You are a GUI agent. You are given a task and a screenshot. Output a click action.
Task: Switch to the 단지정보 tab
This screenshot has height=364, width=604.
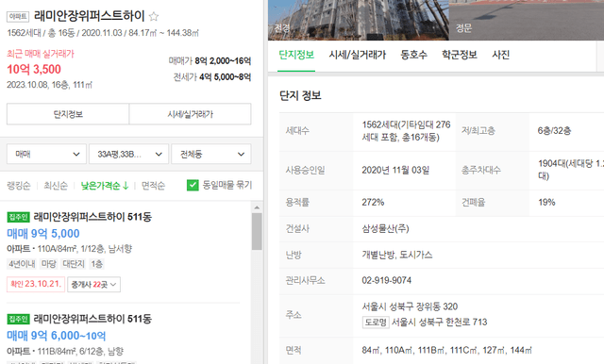(296, 55)
